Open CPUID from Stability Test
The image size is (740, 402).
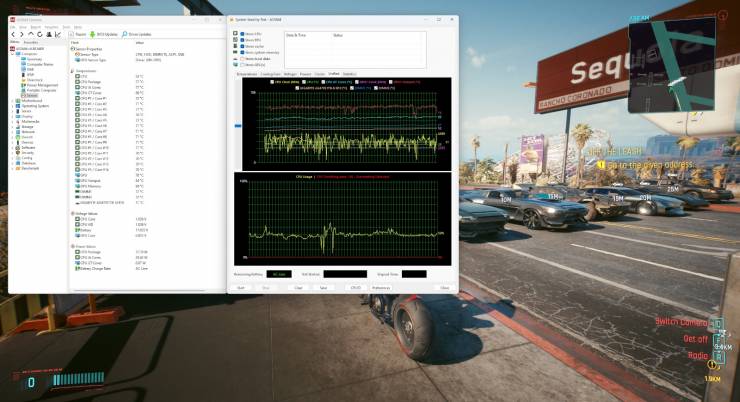tap(355, 287)
